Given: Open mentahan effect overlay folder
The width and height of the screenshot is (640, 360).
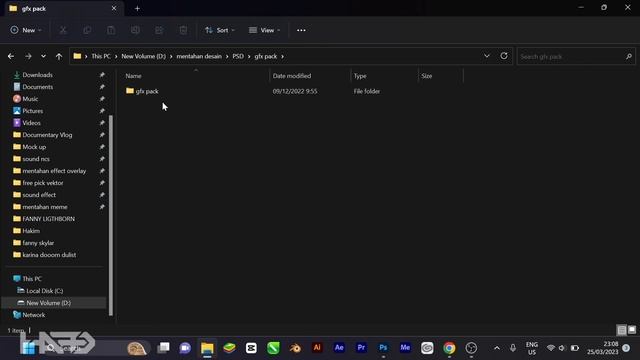Looking at the screenshot, I should tap(54, 171).
